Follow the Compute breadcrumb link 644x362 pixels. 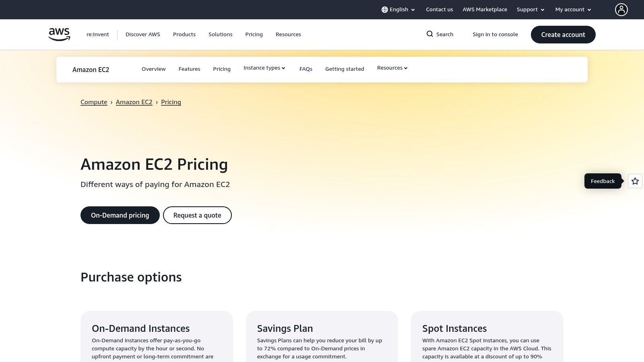pos(94,102)
